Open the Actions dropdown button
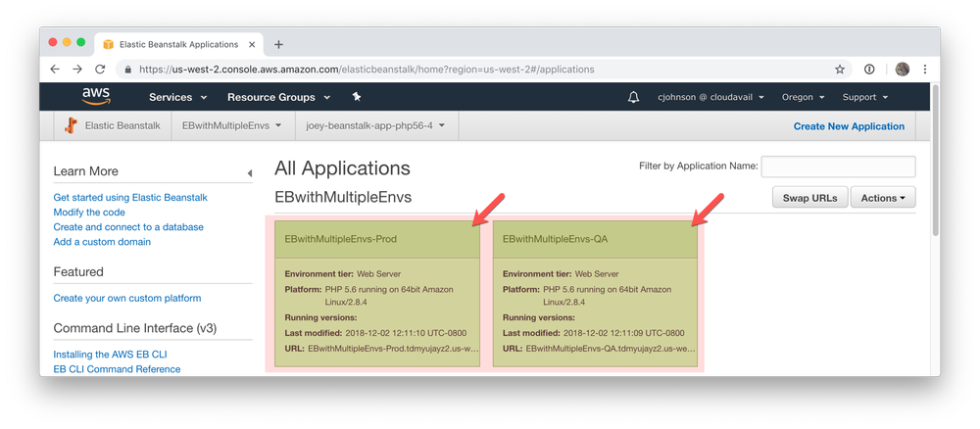The image size is (980, 429). [x=883, y=197]
